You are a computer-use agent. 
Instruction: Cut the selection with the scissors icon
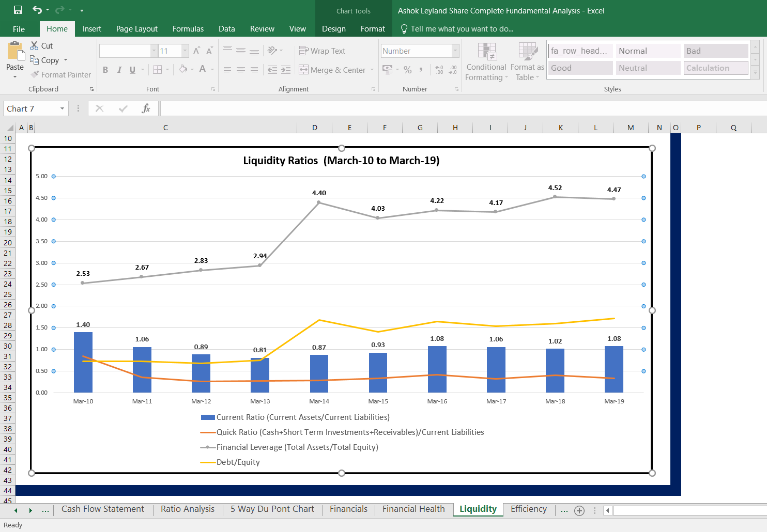tap(35, 45)
